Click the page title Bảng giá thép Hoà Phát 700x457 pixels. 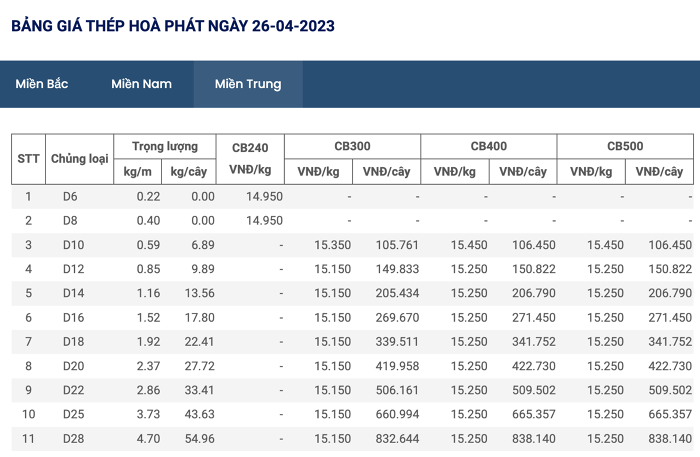point(173,26)
